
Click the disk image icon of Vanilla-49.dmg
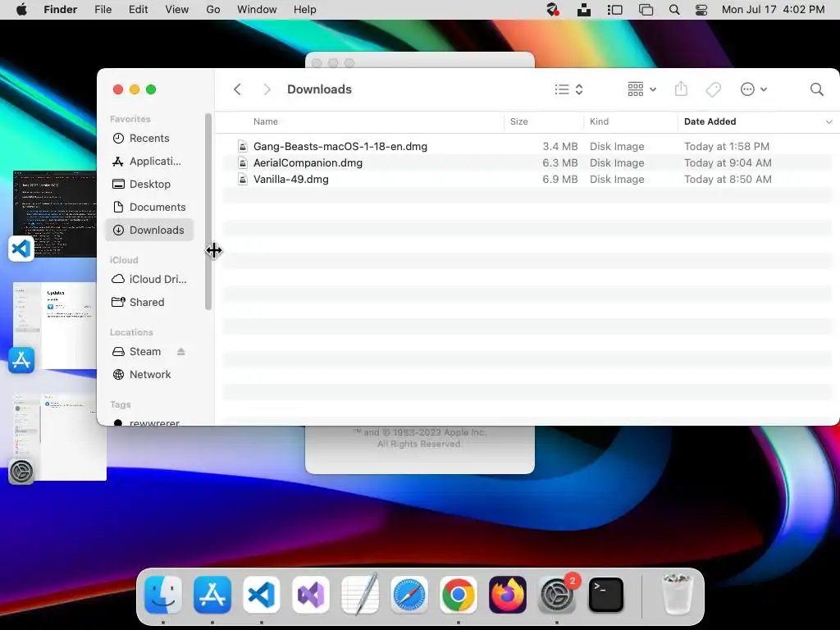point(243,180)
